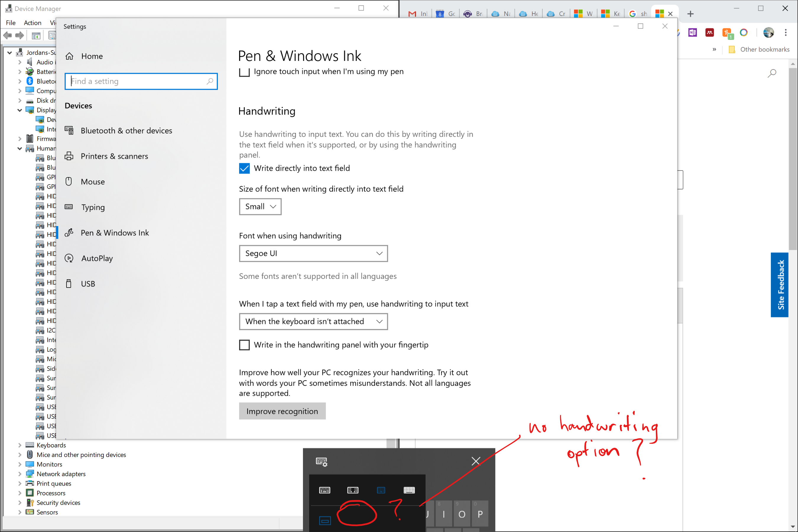Open Bluetooth & other devices page
This screenshot has height=532, width=798.
click(126, 131)
